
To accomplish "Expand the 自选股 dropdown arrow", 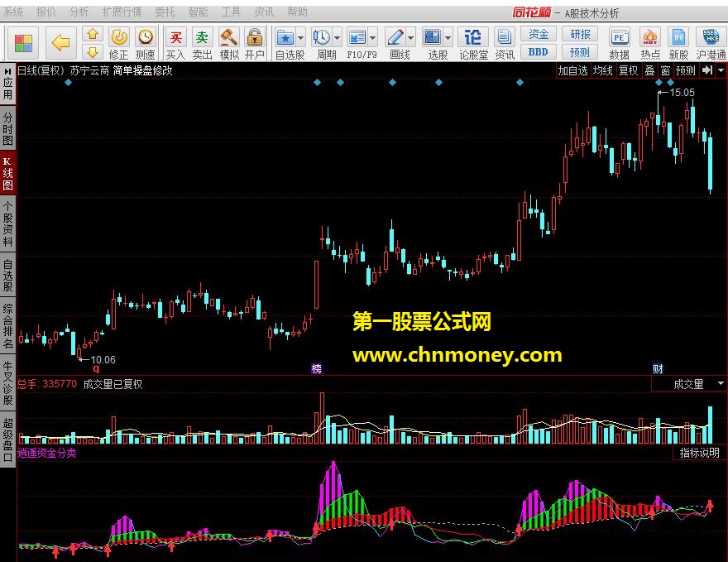I will point(301,37).
